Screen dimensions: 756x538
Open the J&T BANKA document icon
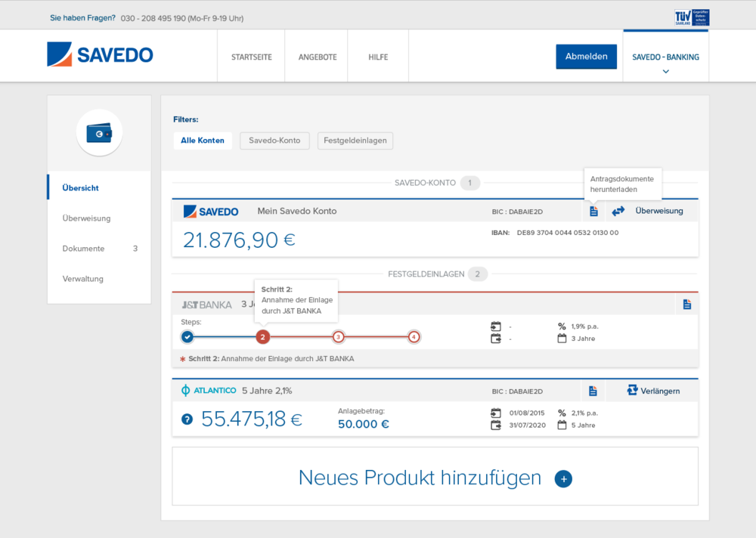687,305
